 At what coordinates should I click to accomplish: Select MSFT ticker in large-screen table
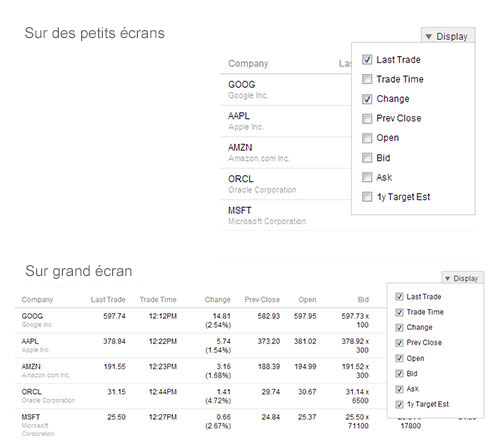(x=31, y=417)
